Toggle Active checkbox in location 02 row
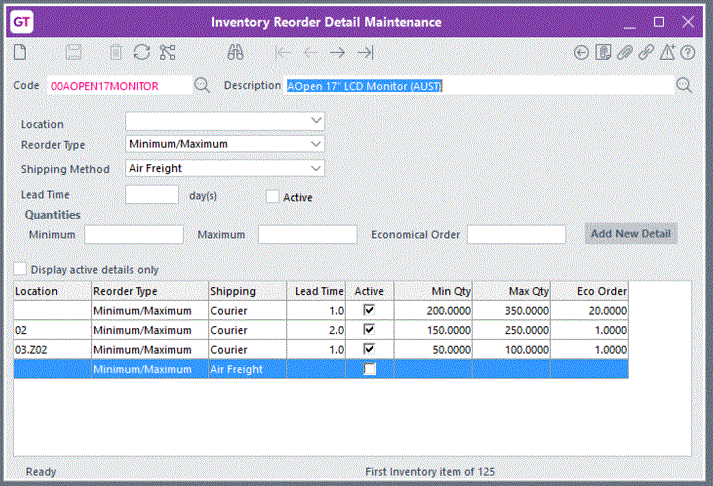This screenshot has width=713, height=486. (369, 330)
